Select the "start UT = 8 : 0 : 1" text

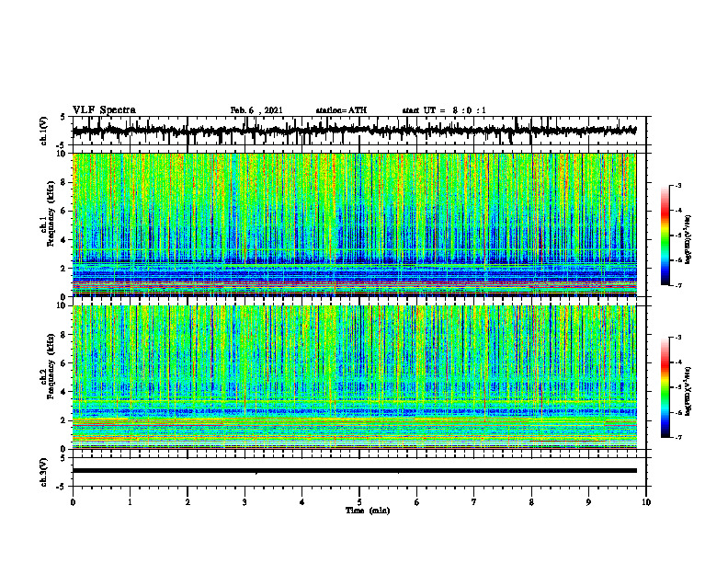[444, 110]
